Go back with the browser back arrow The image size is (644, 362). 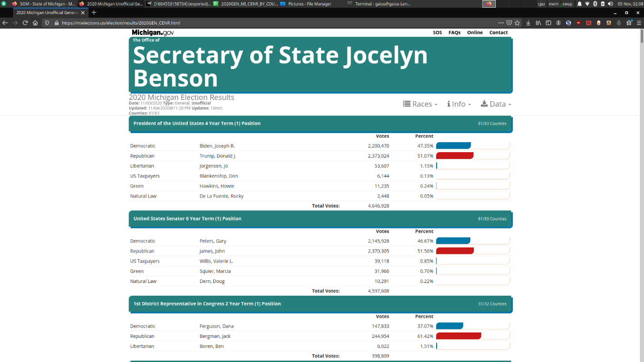pyautogui.click(x=5, y=23)
